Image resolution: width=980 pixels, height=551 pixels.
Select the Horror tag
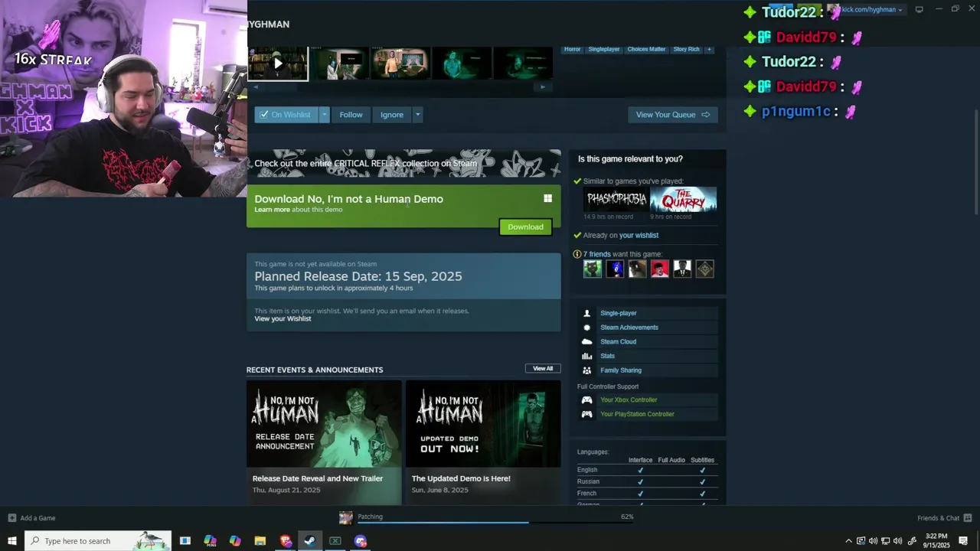(x=572, y=49)
